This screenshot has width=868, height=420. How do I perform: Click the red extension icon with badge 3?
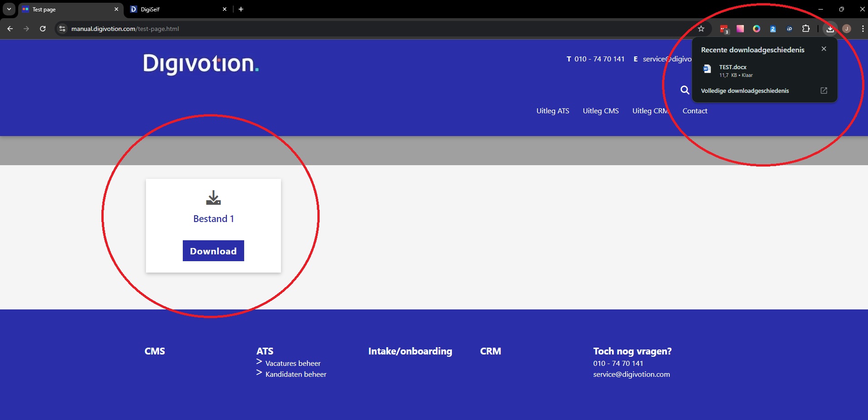pos(724,29)
